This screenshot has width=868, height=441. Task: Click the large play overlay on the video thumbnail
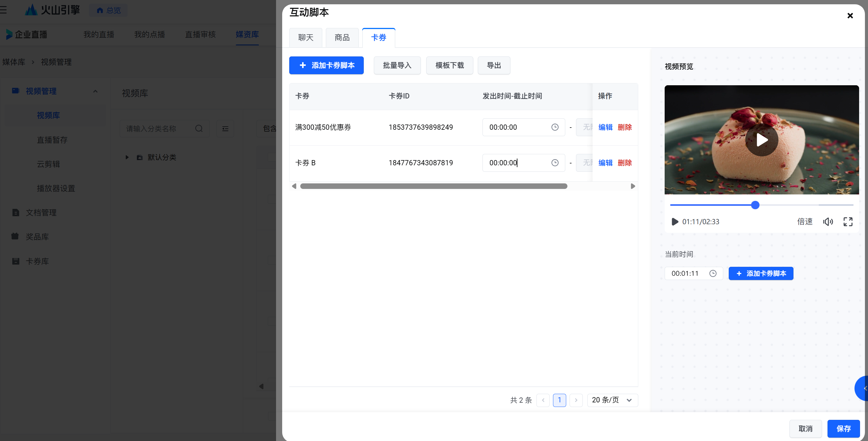coord(762,140)
